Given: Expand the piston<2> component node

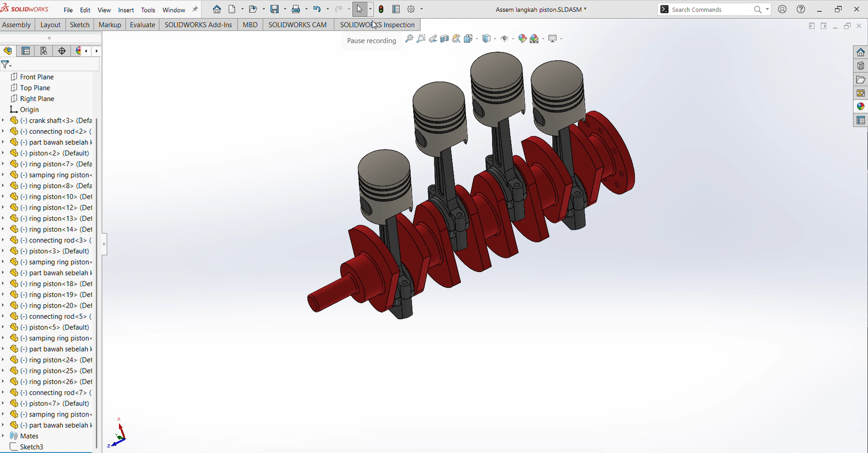Looking at the screenshot, I should click(x=3, y=153).
